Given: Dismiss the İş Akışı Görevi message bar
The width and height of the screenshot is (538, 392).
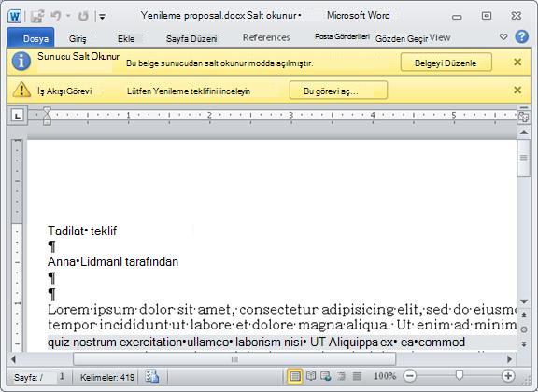Looking at the screenshot, I should pyautogui.click(x=517, y=91).
